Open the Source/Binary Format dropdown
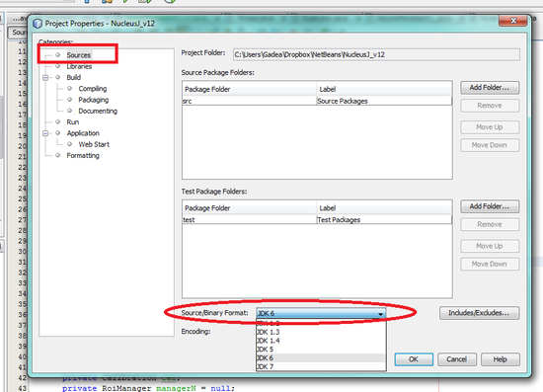This screenshot has width=543, height=392. [321, 313]
